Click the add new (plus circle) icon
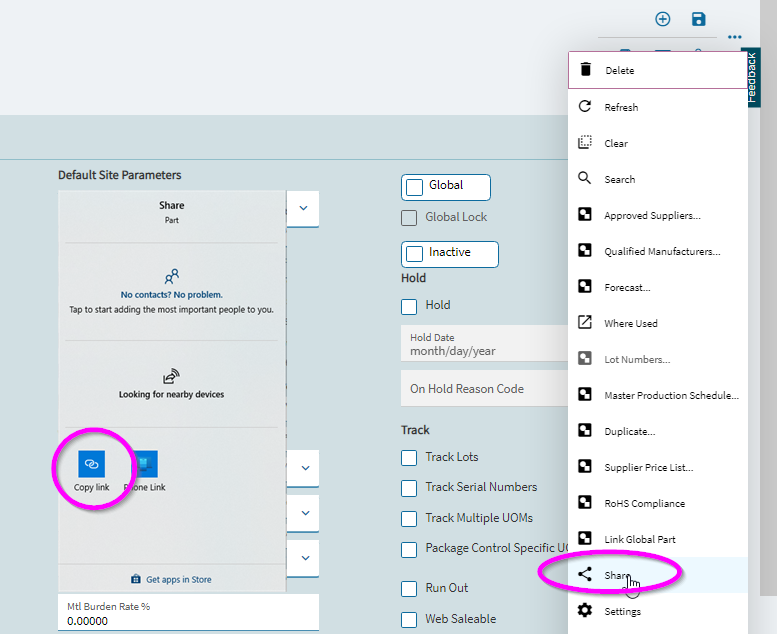This screenshot has height=634, width=777. (x=662, y=19)
